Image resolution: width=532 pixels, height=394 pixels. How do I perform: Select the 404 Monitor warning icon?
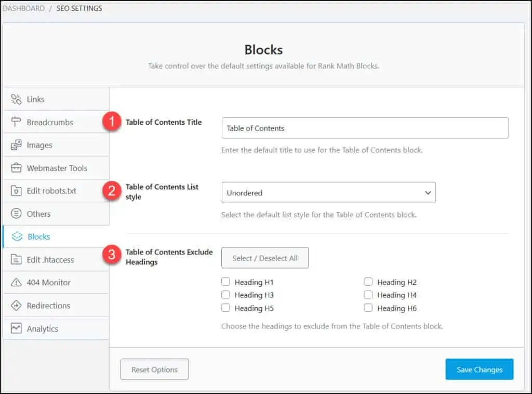point(16,282)
